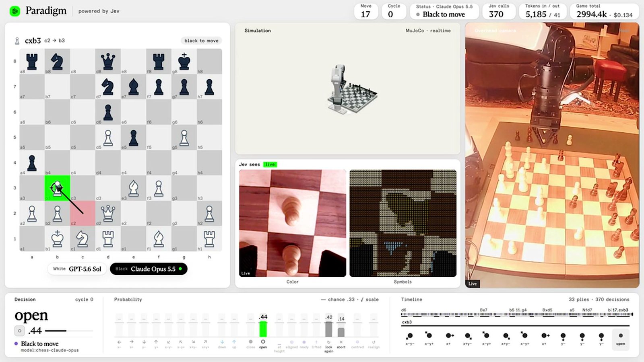
Task: Choose the x+y+ diagonal arrow in Probability panel
Action: pos(205,342)
